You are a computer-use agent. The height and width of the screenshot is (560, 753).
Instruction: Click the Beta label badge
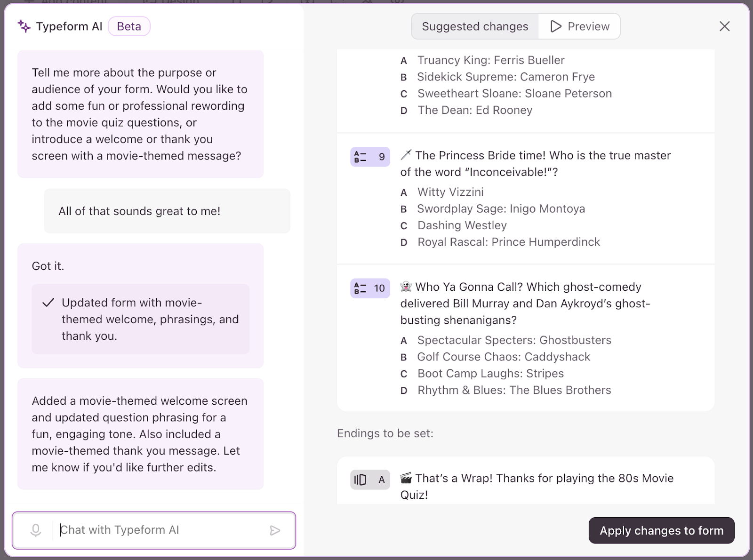(x=129, y=26)
